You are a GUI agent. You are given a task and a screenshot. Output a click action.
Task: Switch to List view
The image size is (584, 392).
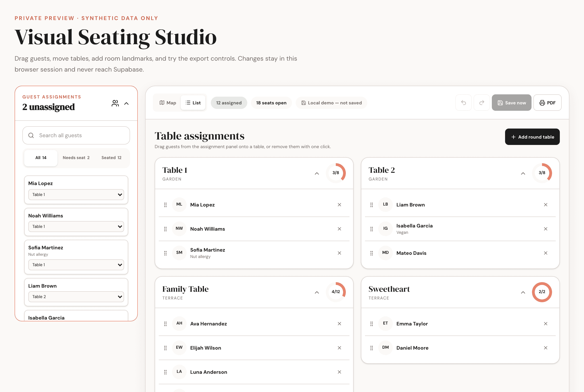[193, 103]
